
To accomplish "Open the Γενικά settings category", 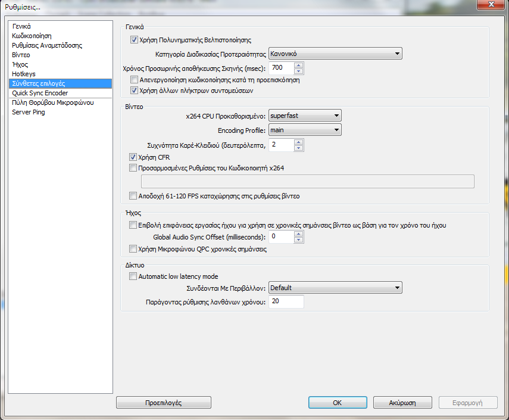I will point(60,26).
